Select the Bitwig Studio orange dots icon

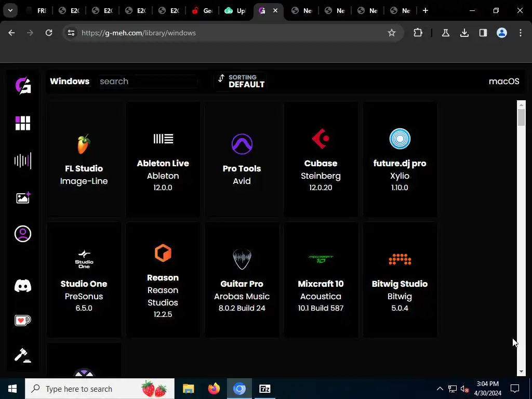400,259
